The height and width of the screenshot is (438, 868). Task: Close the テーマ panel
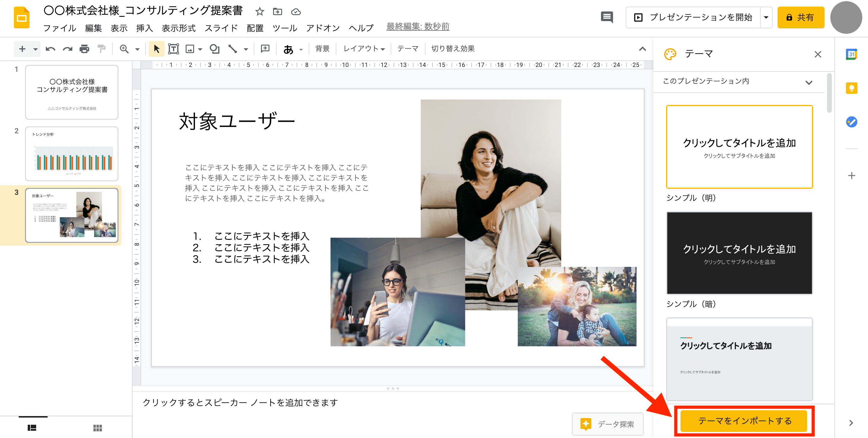pyautogui.click(x=818, y=54)
